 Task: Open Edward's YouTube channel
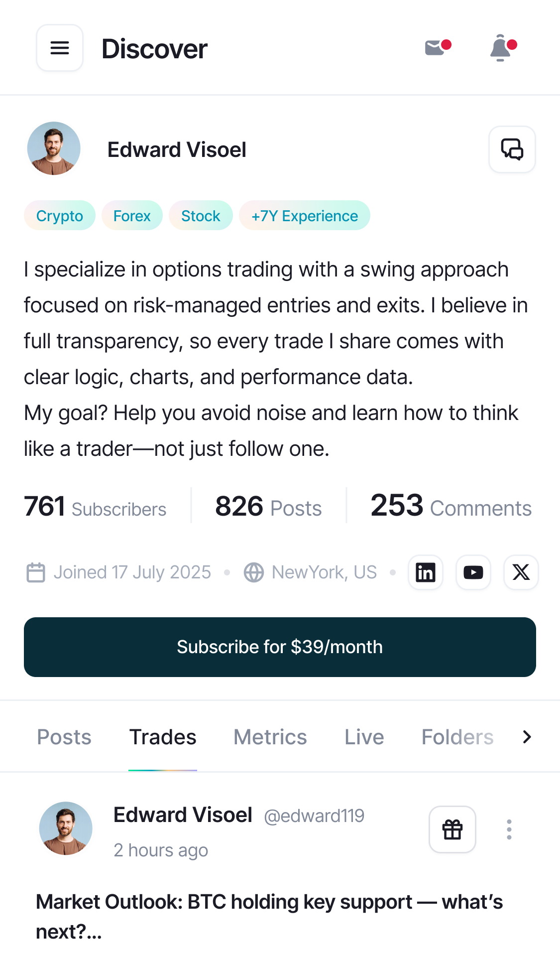tap(473, 572)
